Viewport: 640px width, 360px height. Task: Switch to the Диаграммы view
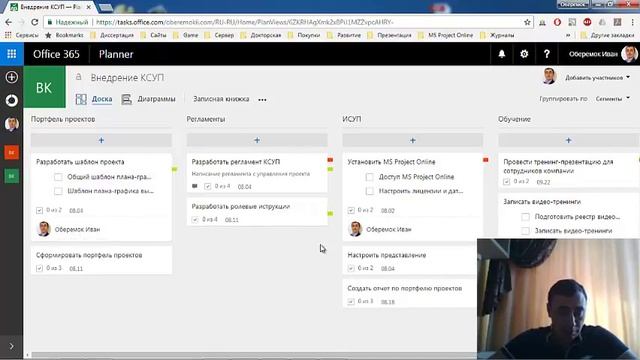(149, 99)
